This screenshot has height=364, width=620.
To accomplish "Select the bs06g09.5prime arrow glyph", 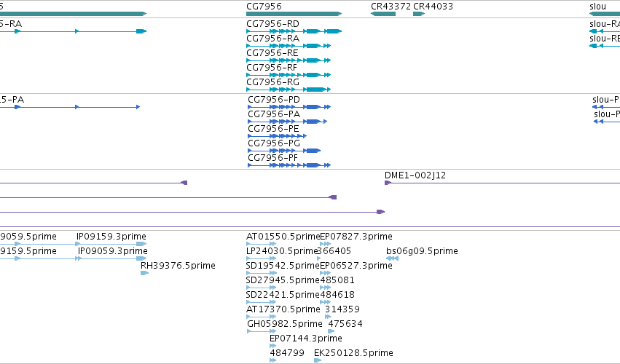I will (x=392, y=258).
